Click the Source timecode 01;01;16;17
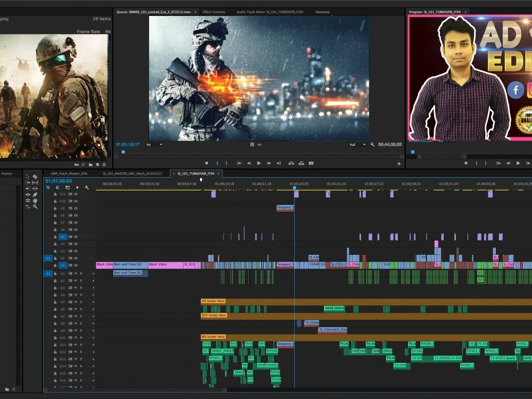 click(128, 145)
